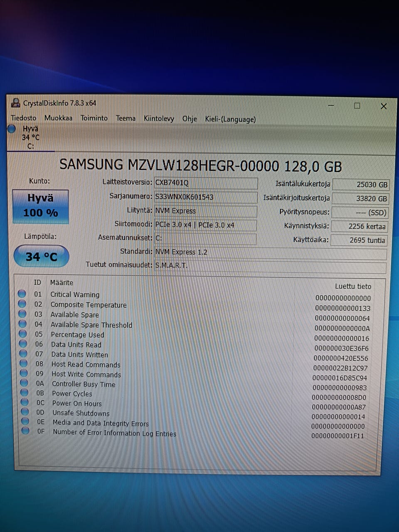Click the status dot for Media and Data Integrity Errors
This screenshot has width=399, height=532.
click(25, 421)
